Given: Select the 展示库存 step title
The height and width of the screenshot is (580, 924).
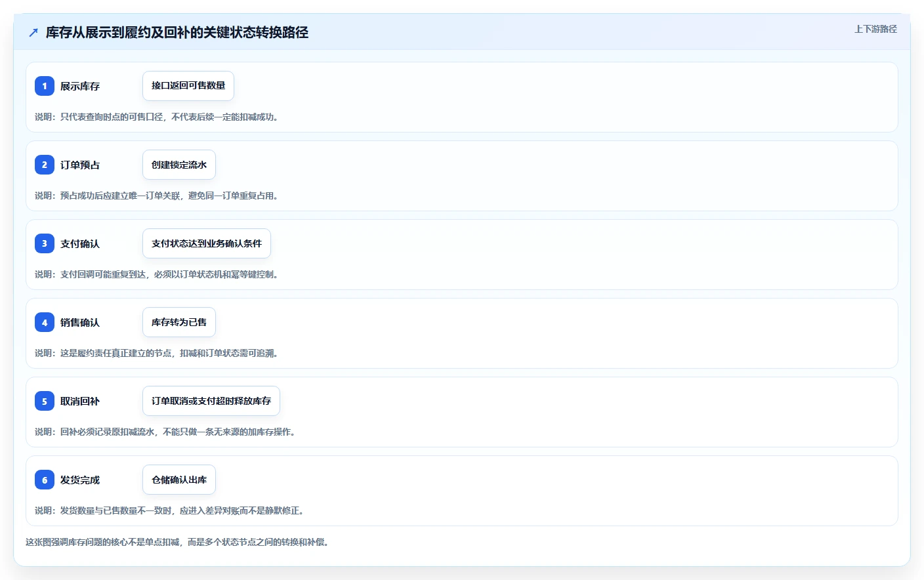Looking at the screenshot, I should [x=80, y=86].
